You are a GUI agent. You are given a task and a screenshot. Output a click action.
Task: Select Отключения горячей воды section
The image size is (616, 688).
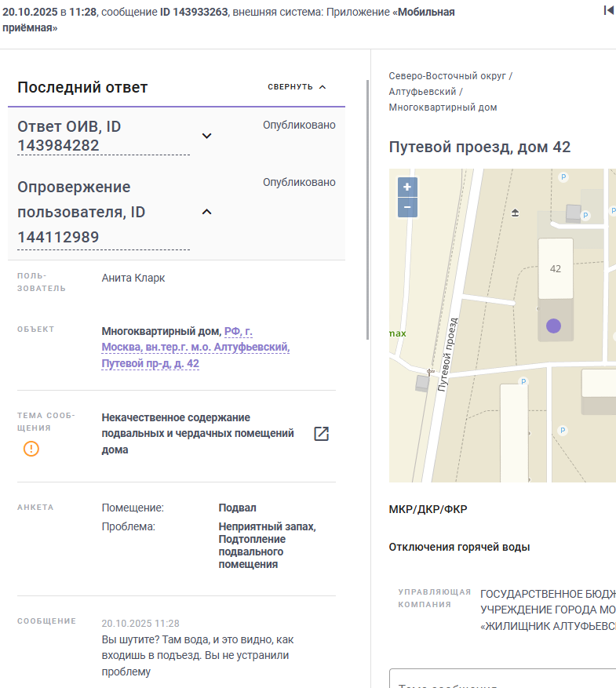point(459,547)
